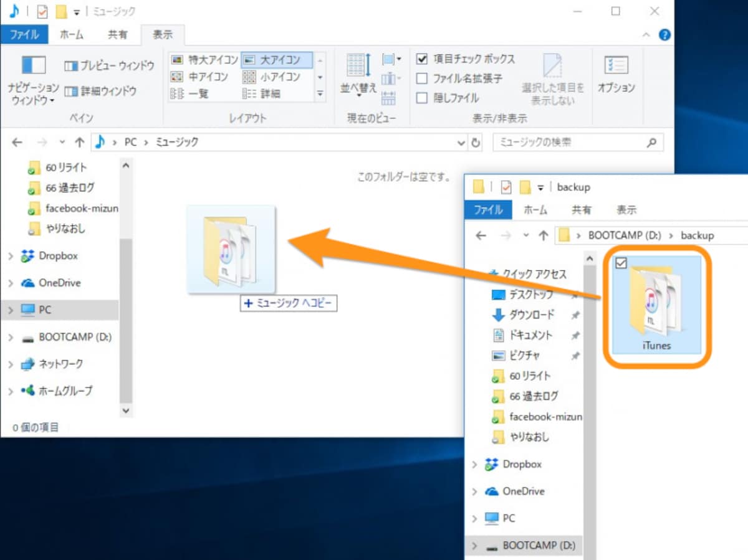Choose Extra large icons (特大アイコン) layout
This screenshot has width=748, height=560.
(x=204, y=60)
